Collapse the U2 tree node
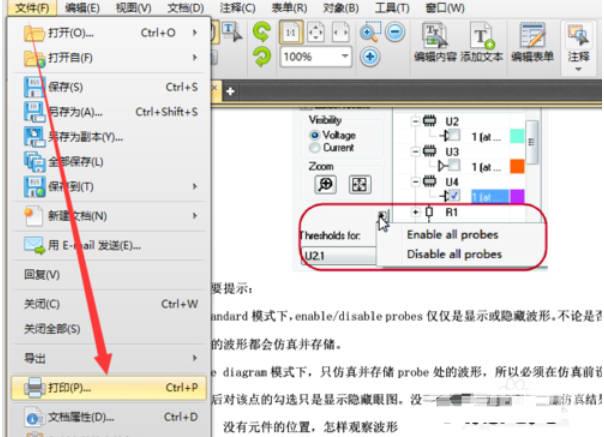This screenshot has width=604, height=437. point(415,121)
